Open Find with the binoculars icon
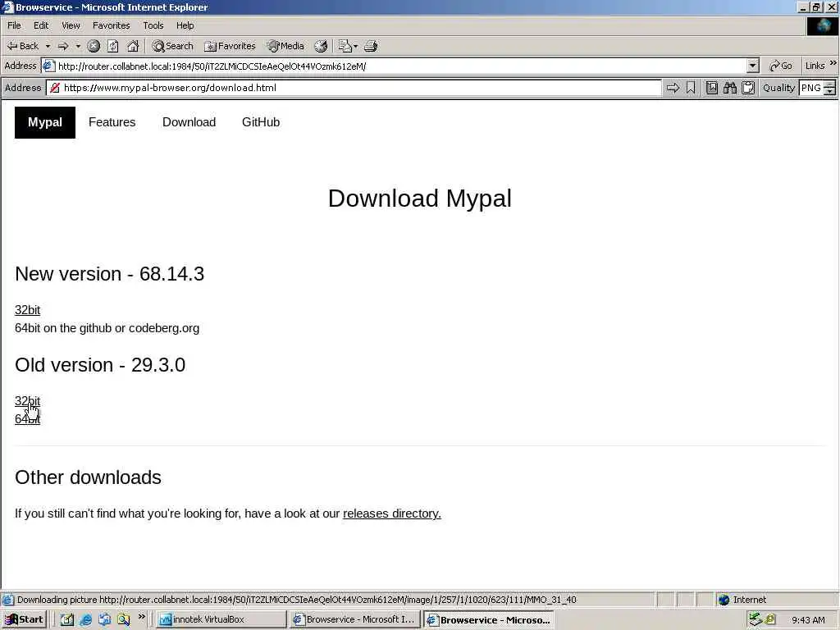Image resolution: width=840 pixels, height=630 pixels. (729, 88)
